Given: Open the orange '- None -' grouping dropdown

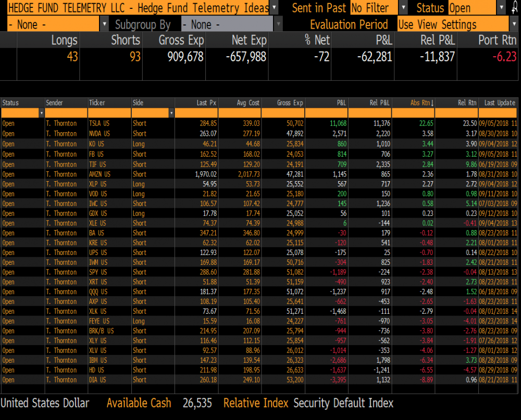Looking at the screenshot, I should 104,24.
